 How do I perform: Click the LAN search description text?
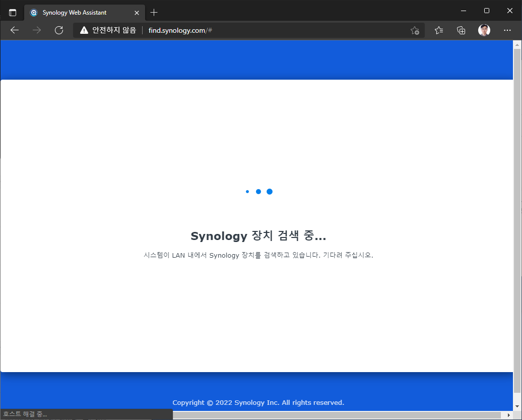[258, 255]
